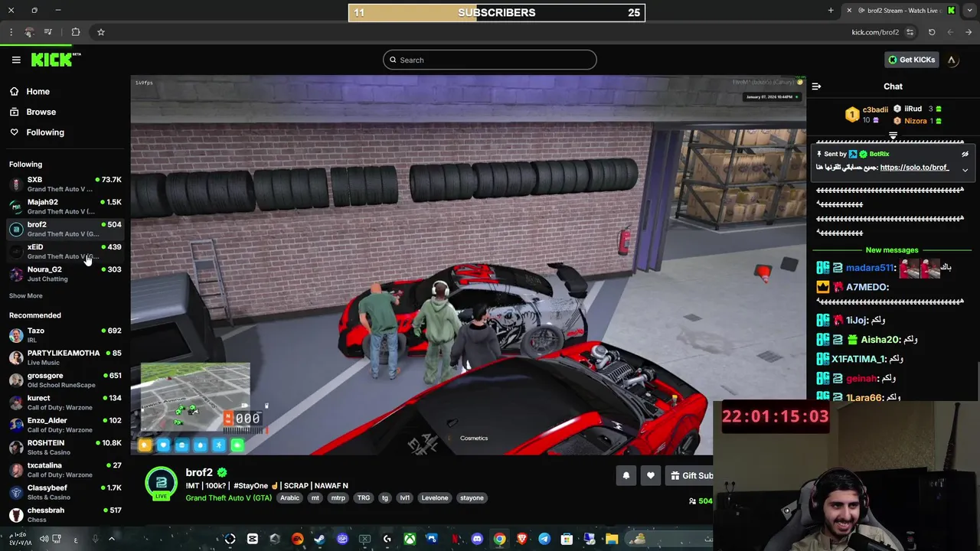The width and height of the screenshot is (980, 551).
Task: Click Aisha20's username in chat
Action: (880, 340)
